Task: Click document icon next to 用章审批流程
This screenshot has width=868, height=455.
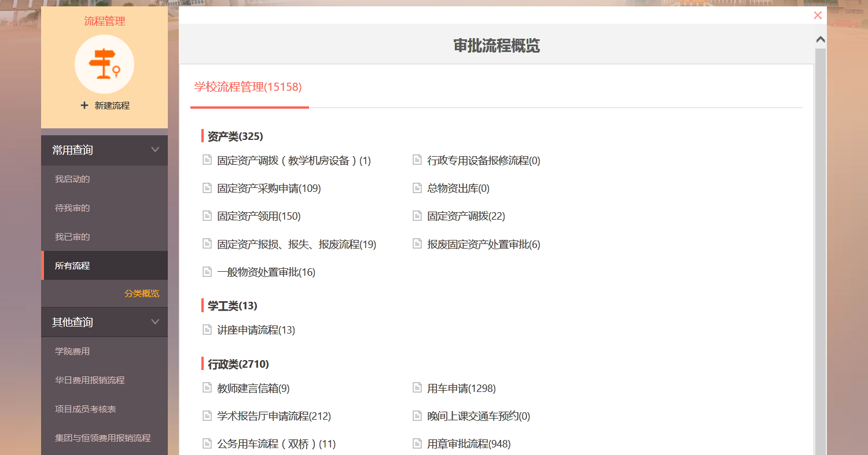Action: [x=417, y=443]
